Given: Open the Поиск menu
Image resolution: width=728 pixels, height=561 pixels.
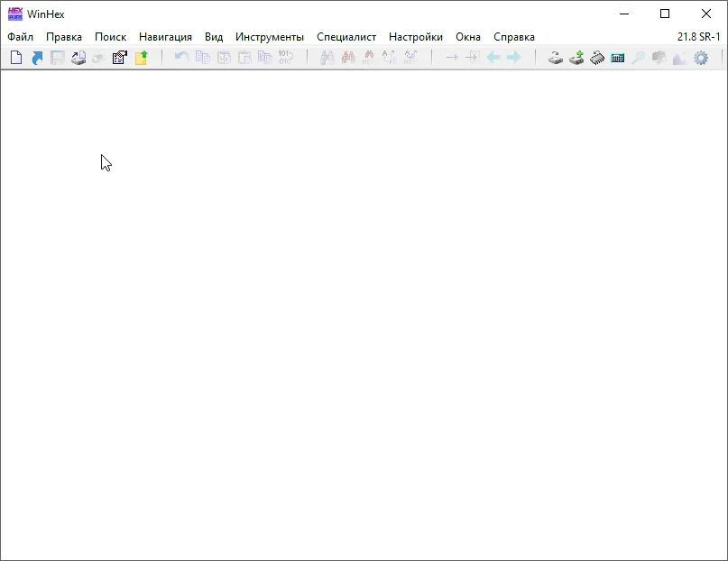Looking at the screenshot, I should [110, 37].
